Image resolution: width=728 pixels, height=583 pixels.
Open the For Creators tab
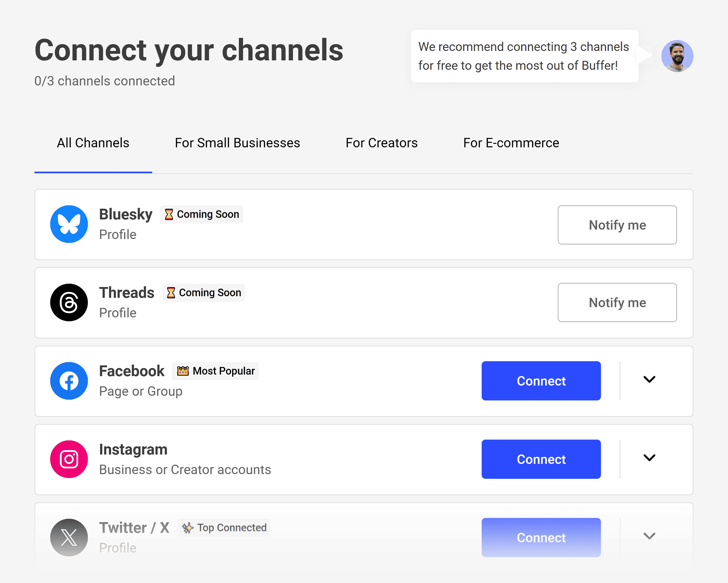coord(381,143)
